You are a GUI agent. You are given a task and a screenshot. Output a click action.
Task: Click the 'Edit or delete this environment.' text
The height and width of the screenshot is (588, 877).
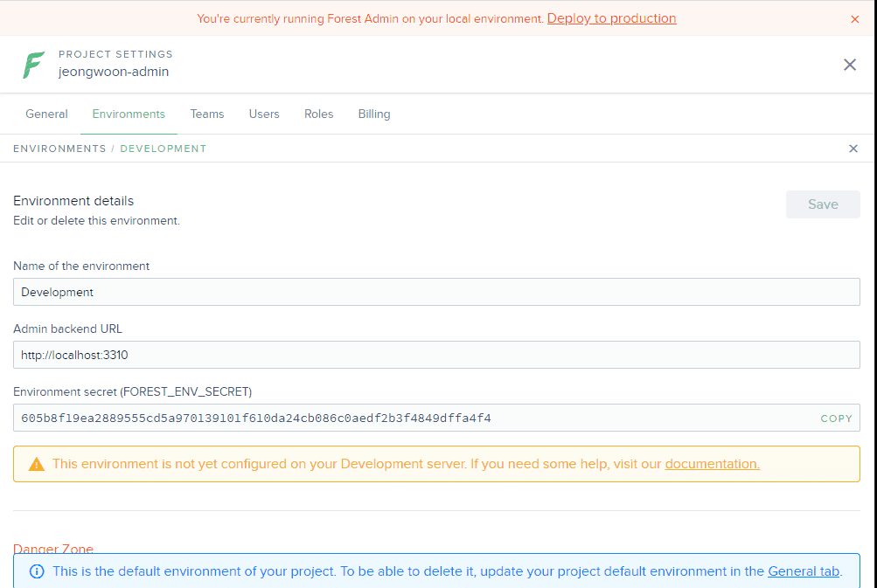[x=96, y=221]
